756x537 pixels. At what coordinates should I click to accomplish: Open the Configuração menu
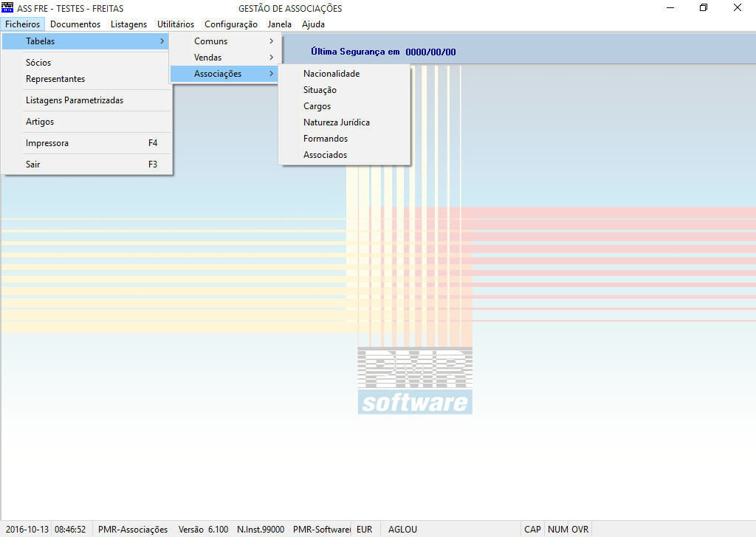tap(231, 24)
